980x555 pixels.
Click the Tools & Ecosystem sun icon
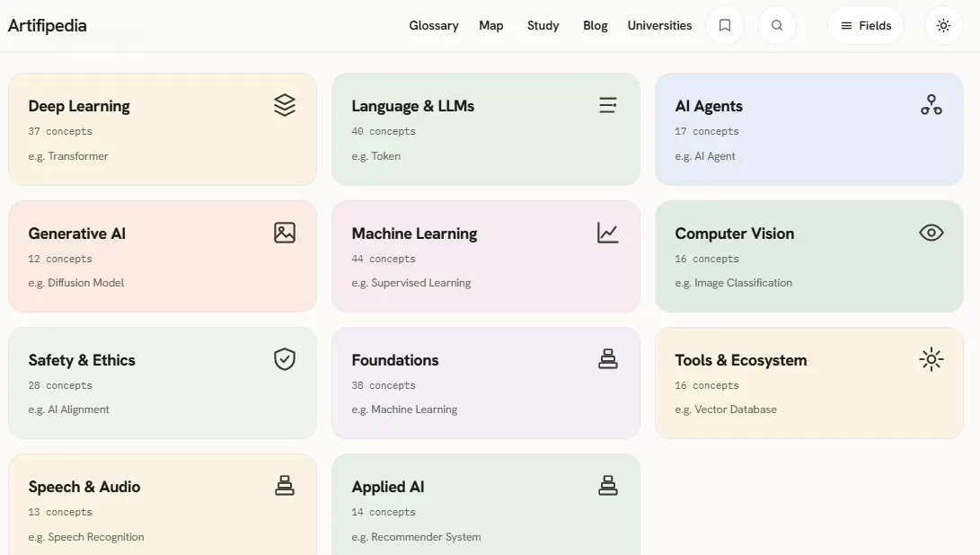point(931,359)
